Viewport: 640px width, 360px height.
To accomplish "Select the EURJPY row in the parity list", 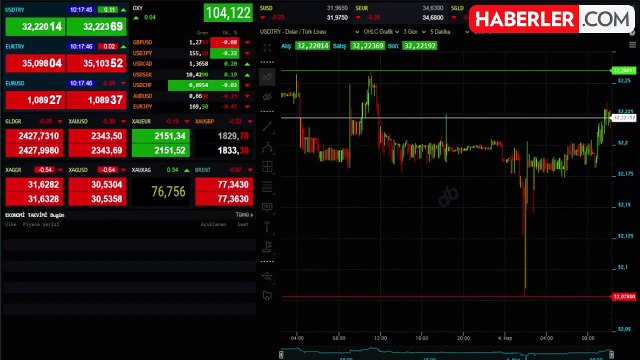I will coord(192,107).
